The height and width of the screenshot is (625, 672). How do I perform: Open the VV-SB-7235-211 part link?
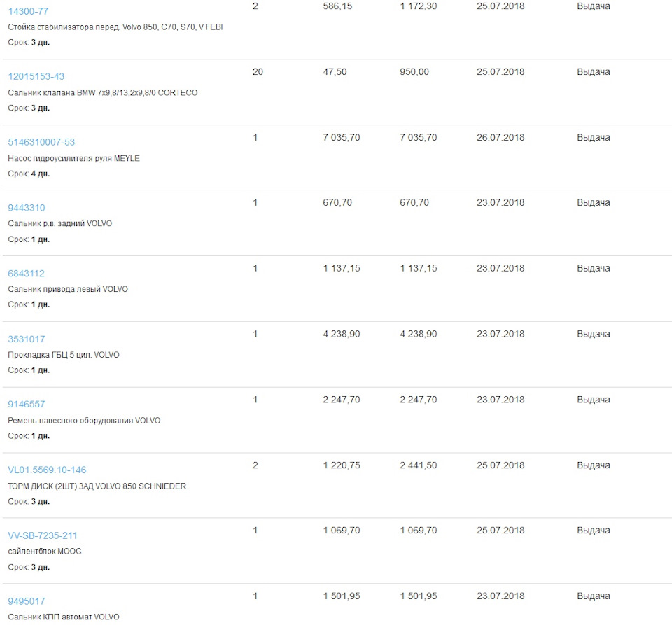(x=42, y=535)
